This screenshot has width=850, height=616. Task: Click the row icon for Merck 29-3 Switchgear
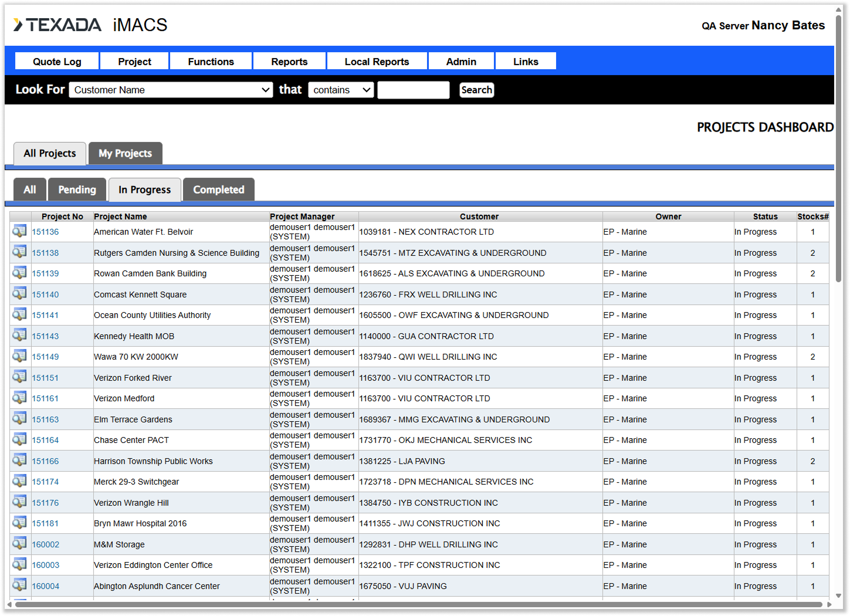tap(19, 481)
